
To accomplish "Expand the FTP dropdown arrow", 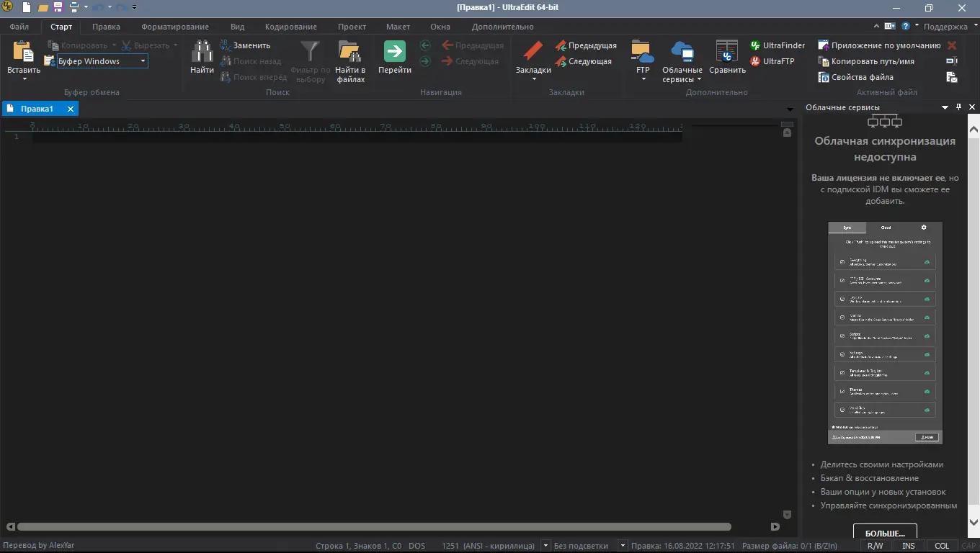I will (643, 78).
